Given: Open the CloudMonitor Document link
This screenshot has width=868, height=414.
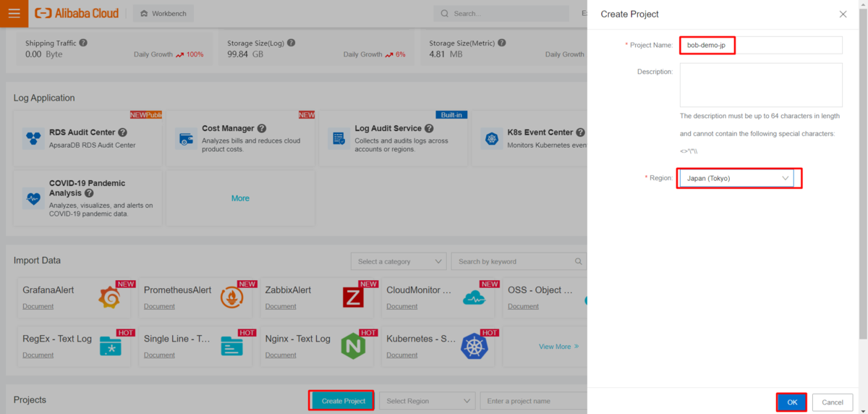Looking at the screenshot, I should pyautogui.click(x=402, y=306).
